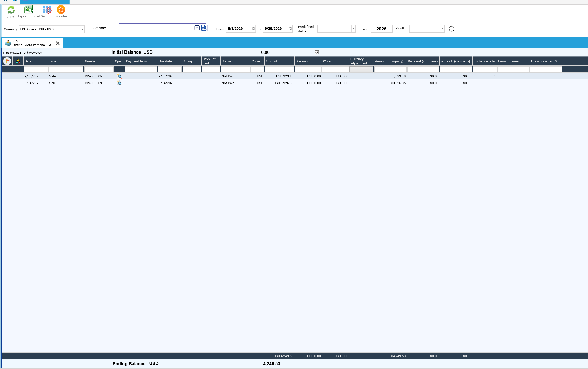
Task: Click the Aging column header
Action: click(192, 61)
